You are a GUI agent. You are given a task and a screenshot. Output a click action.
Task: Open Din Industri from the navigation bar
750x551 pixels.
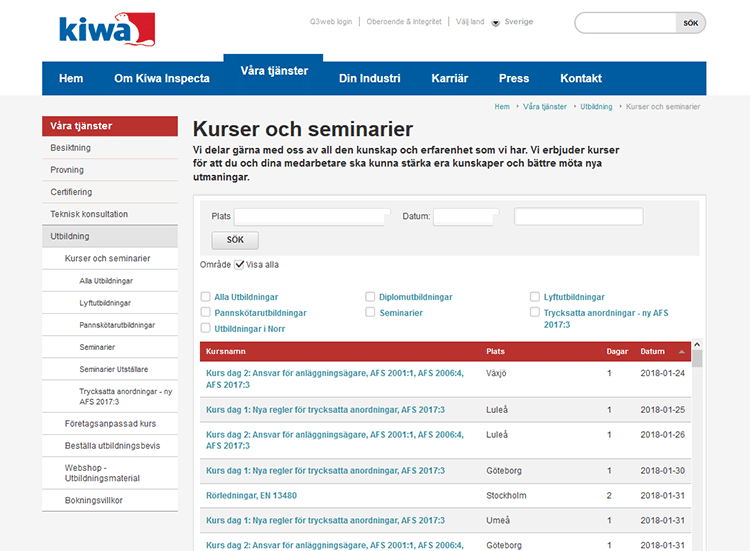coord(369,79)
